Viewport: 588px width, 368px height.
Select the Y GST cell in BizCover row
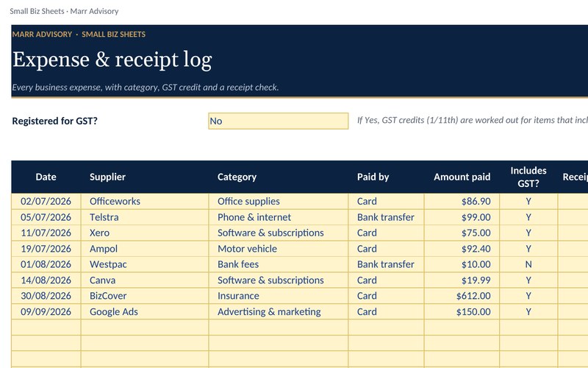[528, 296]
